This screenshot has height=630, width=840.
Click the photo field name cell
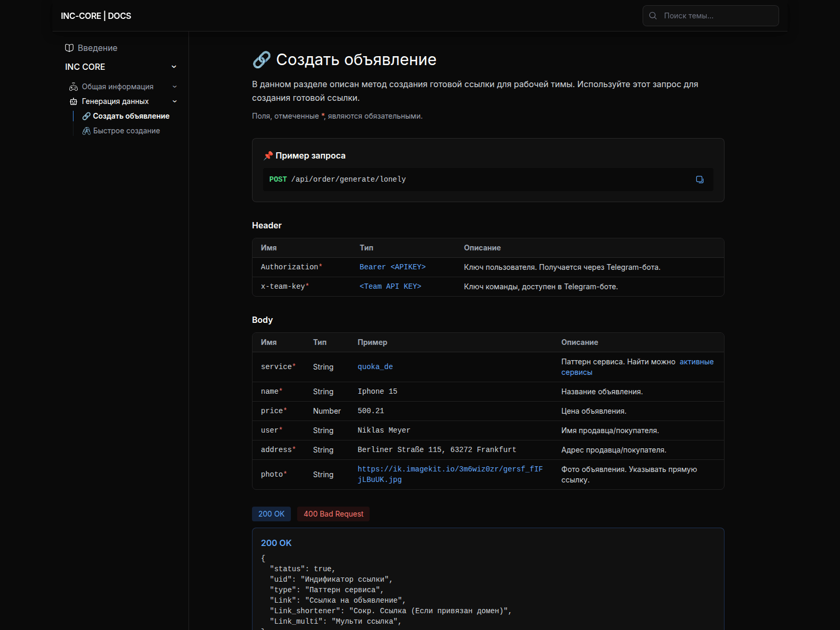pyautogui.click(x=274, y=475)
